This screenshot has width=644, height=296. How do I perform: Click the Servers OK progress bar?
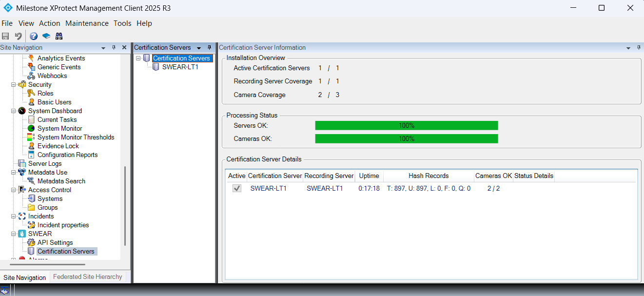tap(407, 126)
